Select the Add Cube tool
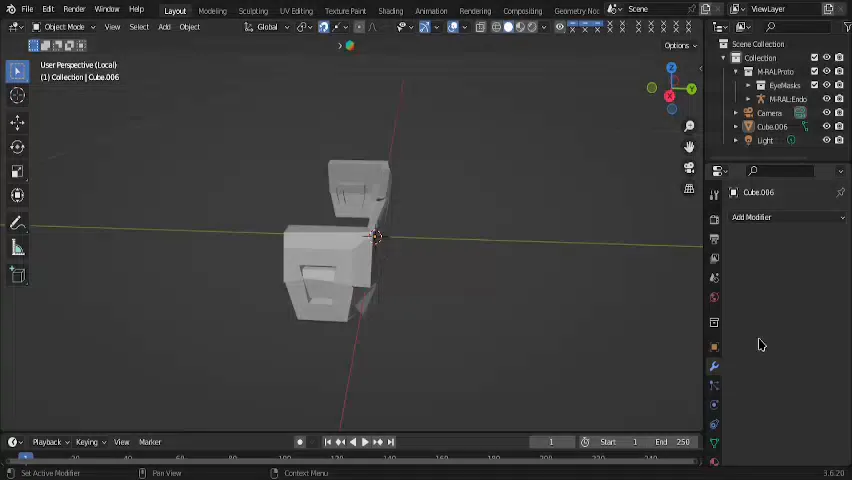Image resolution: width=852 pixels, height=480 pixels. pyautogui.click(x=17, y=275)
